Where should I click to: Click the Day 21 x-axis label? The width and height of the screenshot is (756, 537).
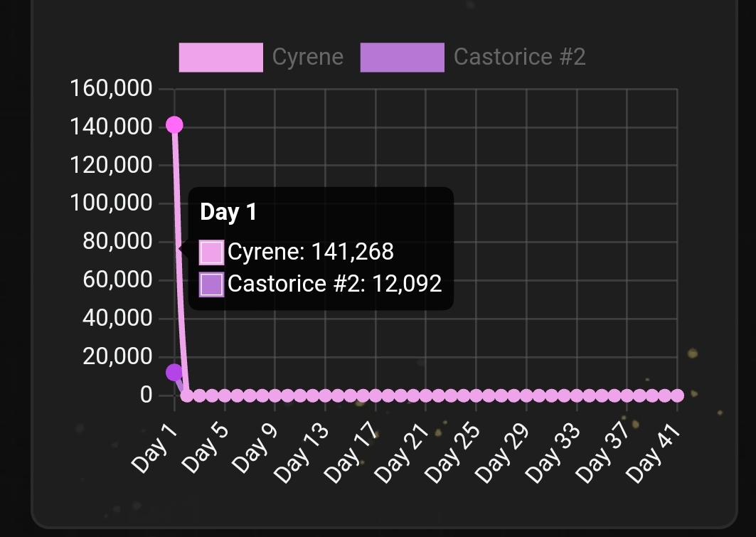coord(402,454)
